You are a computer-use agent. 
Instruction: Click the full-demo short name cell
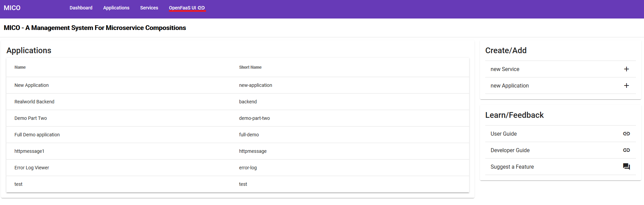pos(249,135)
